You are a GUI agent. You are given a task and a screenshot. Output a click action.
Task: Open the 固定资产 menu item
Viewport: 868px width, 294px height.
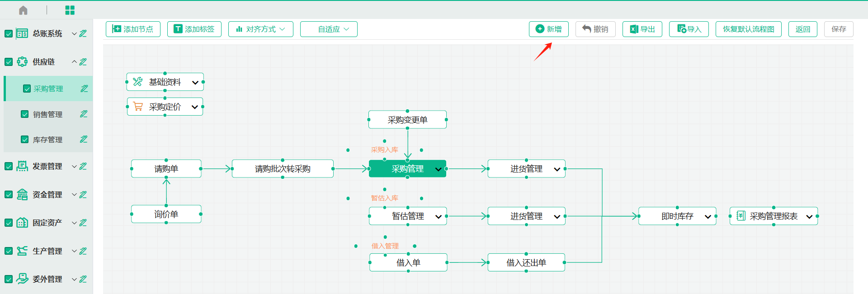(x=47, y=223)
